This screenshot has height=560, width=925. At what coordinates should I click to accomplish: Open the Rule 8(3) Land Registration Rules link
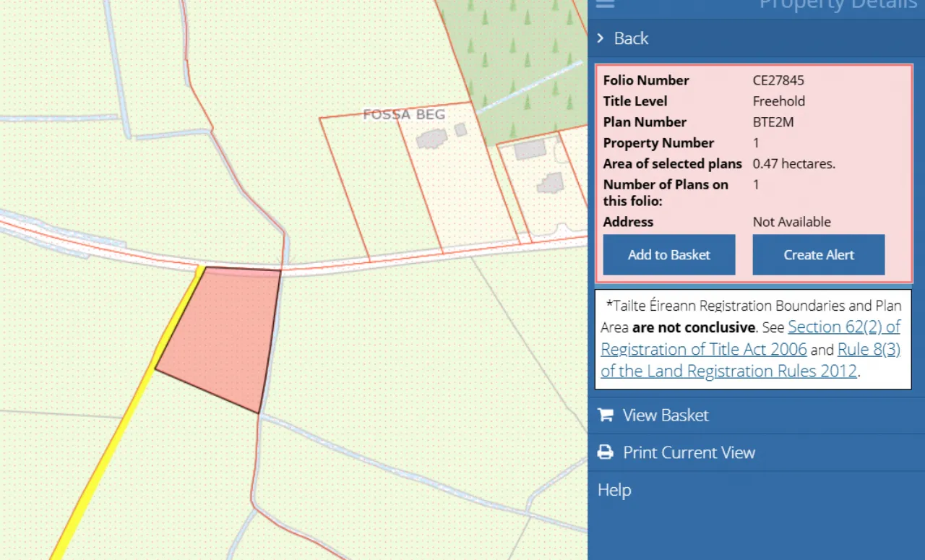point(869,349)
